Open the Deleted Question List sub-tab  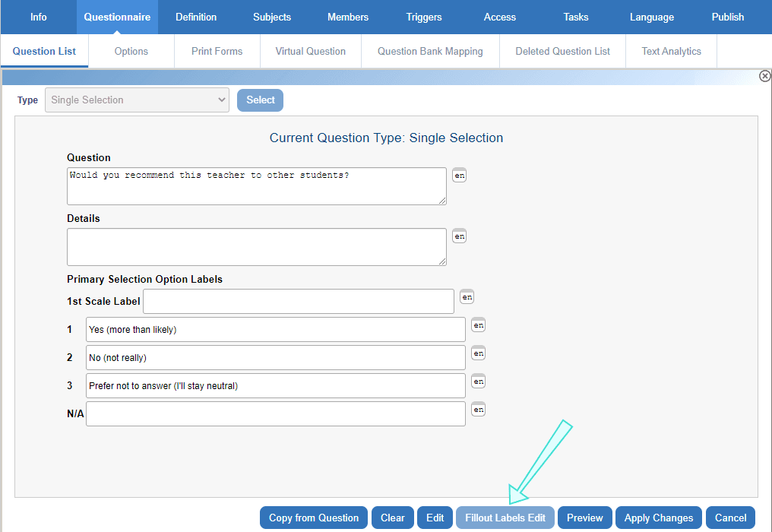pyautogui.click(x=563, y=51)
